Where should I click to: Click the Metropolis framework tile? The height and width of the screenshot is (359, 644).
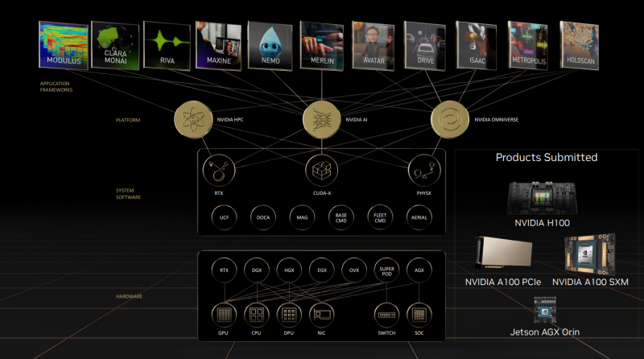tap(528, 45)
